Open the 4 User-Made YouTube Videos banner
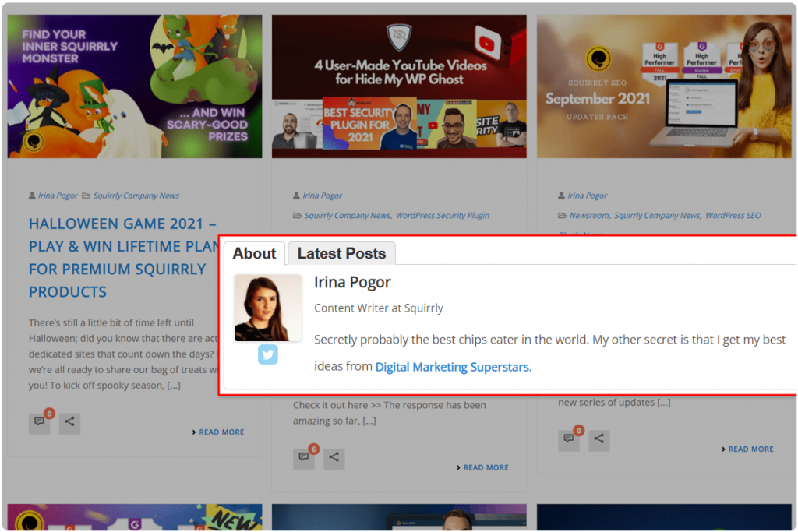This screenshot has height=532, width=798. click(x=399, y=86)
